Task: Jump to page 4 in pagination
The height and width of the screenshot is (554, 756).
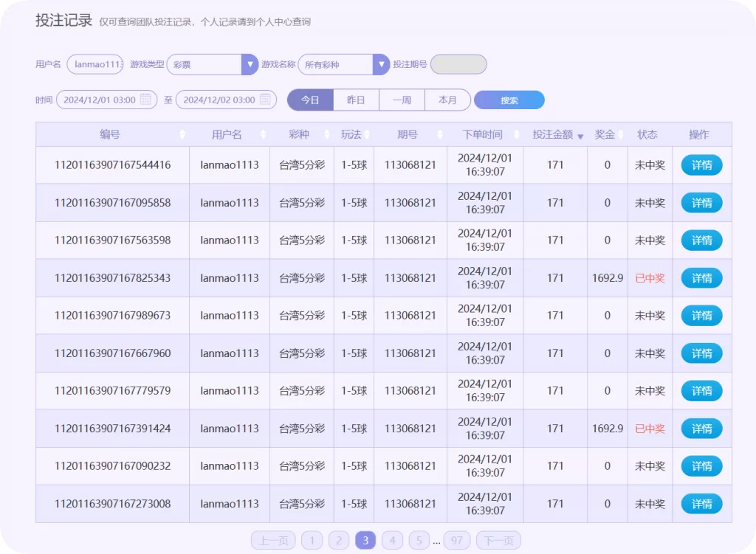Action: 393,541
